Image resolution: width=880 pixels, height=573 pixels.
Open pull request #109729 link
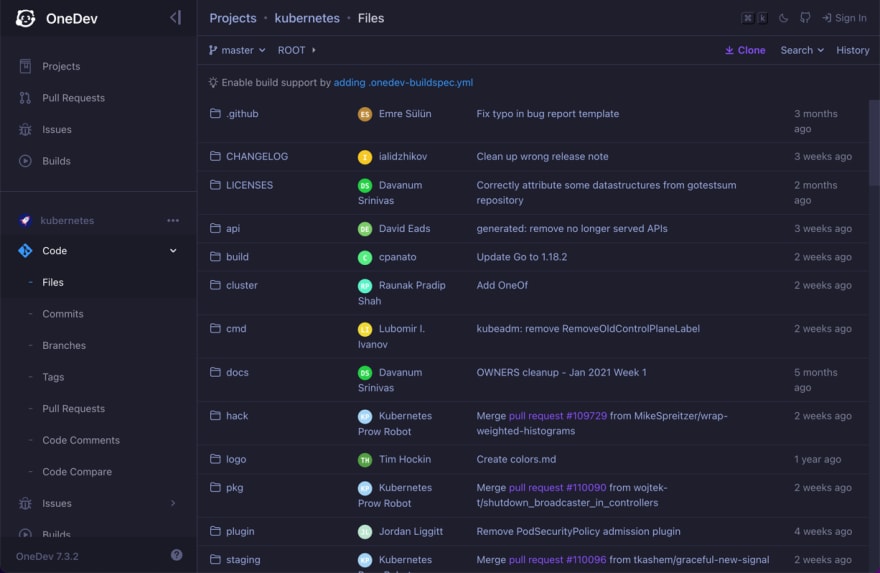tap(558, 416)
